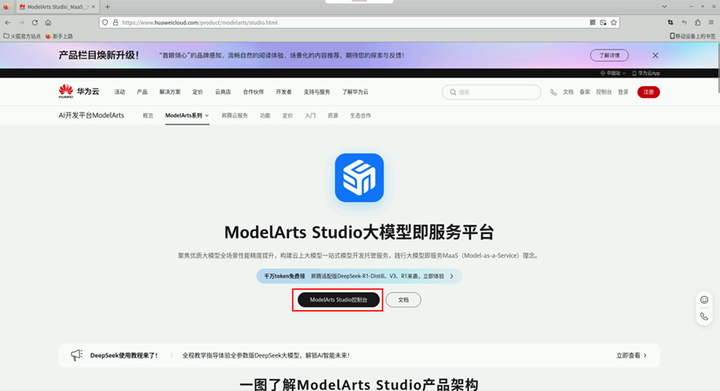Screen dimensions: 720x391
Task: Click the browser forward arrow
Action: (21, 22)
